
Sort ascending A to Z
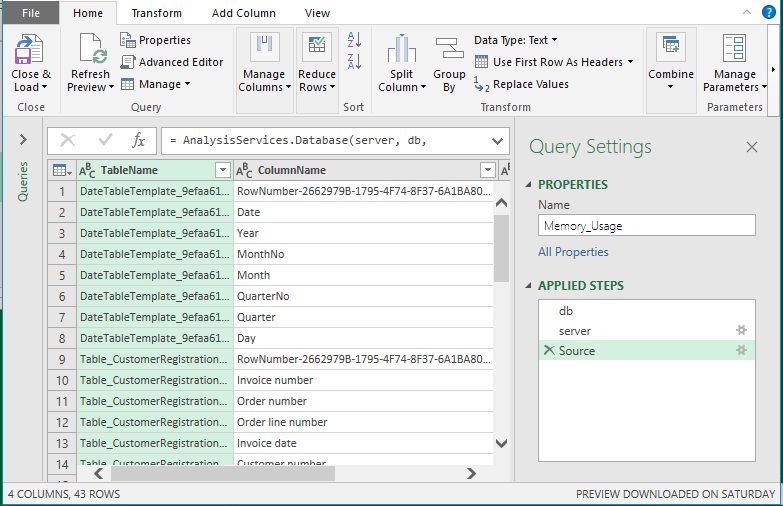pos(354,39)
